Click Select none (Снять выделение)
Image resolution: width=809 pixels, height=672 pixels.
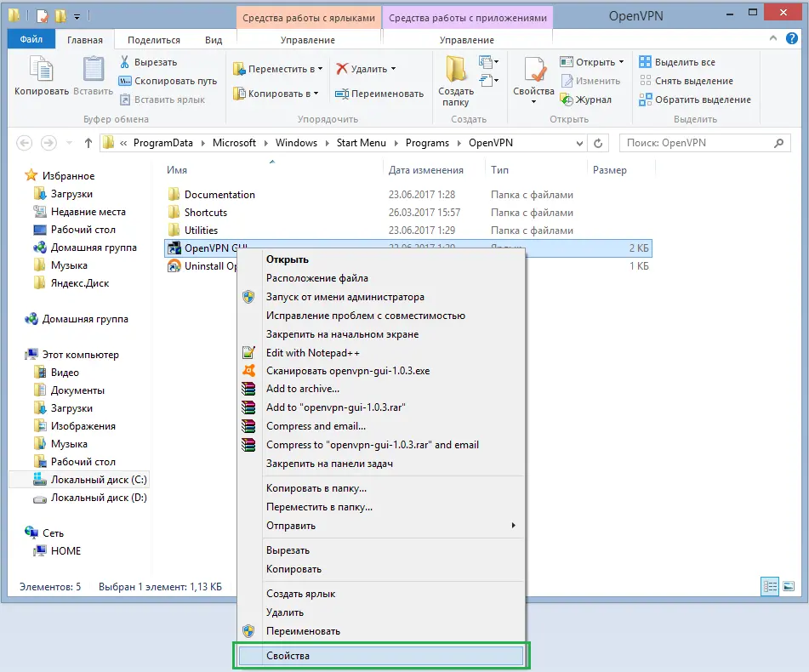(x=686, y=81)
